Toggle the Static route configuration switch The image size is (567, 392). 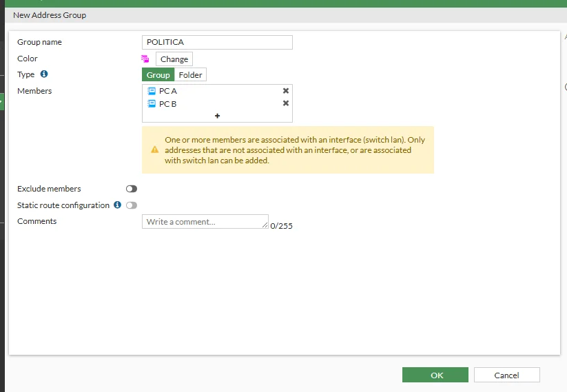[x=132, y=205]
